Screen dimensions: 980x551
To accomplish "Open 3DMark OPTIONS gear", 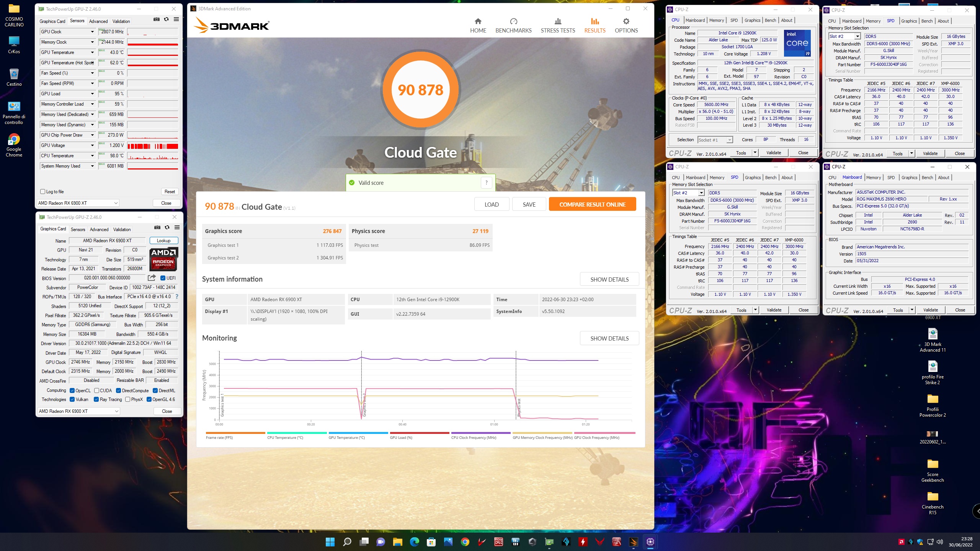I will (x=626, y=26).
